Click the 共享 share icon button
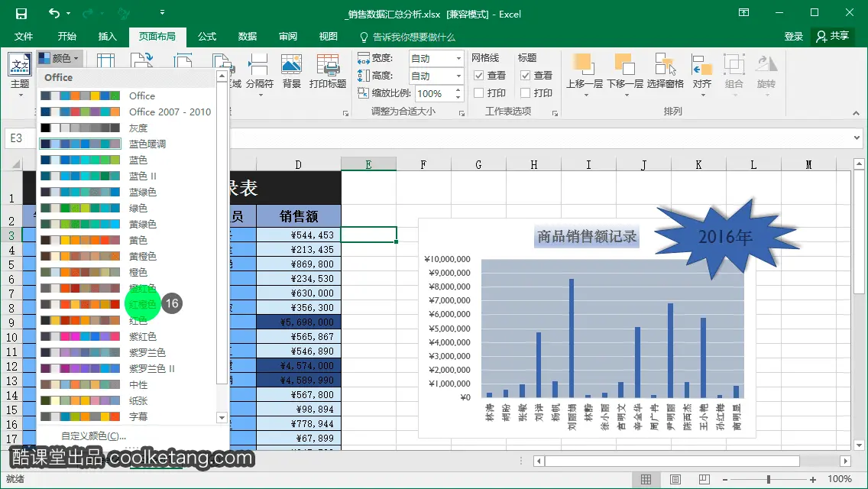Image resolution: width=868 pixels, height=489 pixels. [x=832, y=36]
